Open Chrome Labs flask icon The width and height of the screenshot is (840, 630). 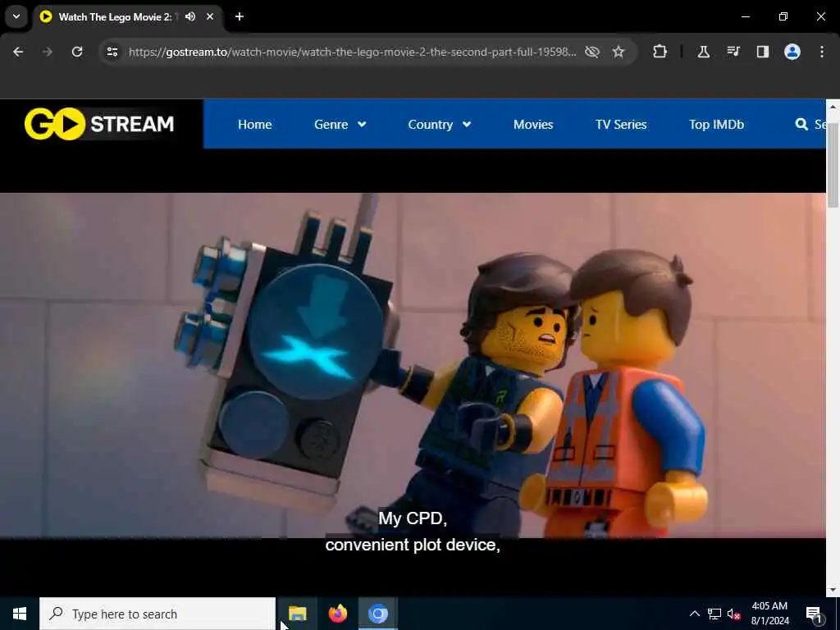[x=703, y=52]
